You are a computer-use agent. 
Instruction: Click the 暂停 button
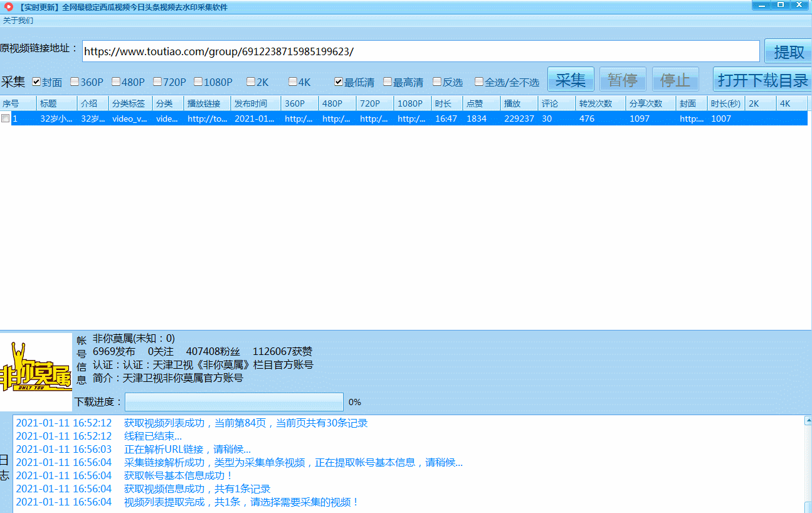[x=622, y=80]
